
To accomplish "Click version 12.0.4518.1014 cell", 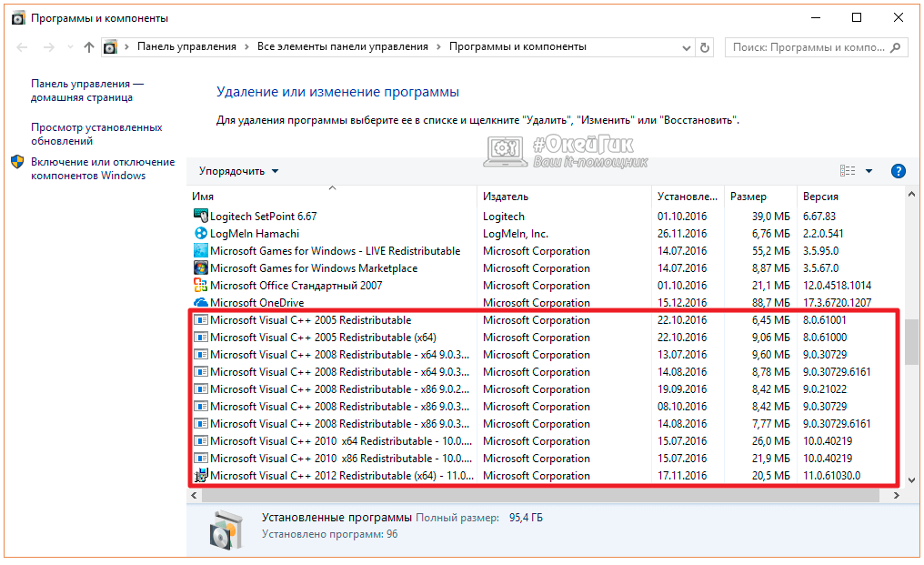I will coord(837,286).
